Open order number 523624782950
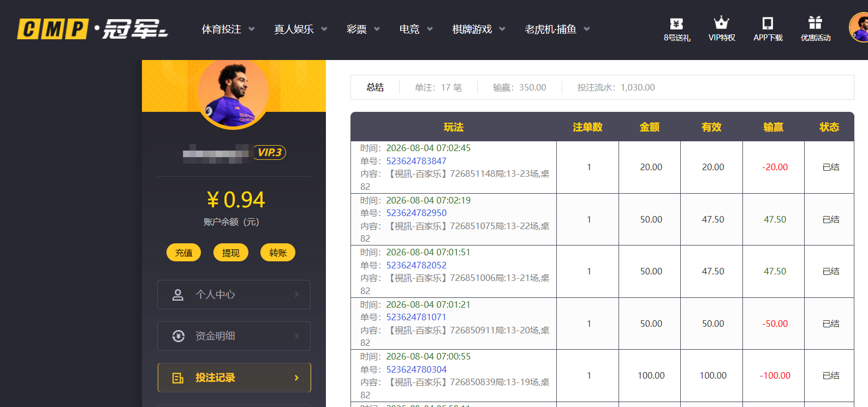This screenshot has width=868, height=407. click(x=417, y=213)
